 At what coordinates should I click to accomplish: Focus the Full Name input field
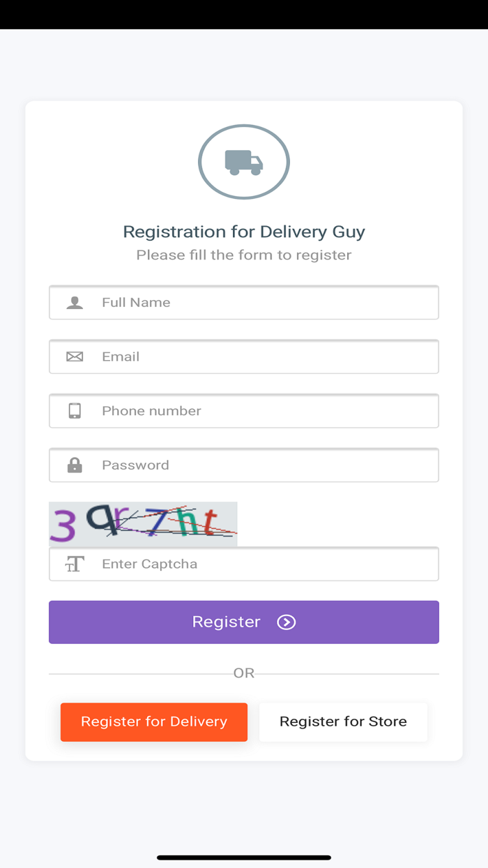265,303
